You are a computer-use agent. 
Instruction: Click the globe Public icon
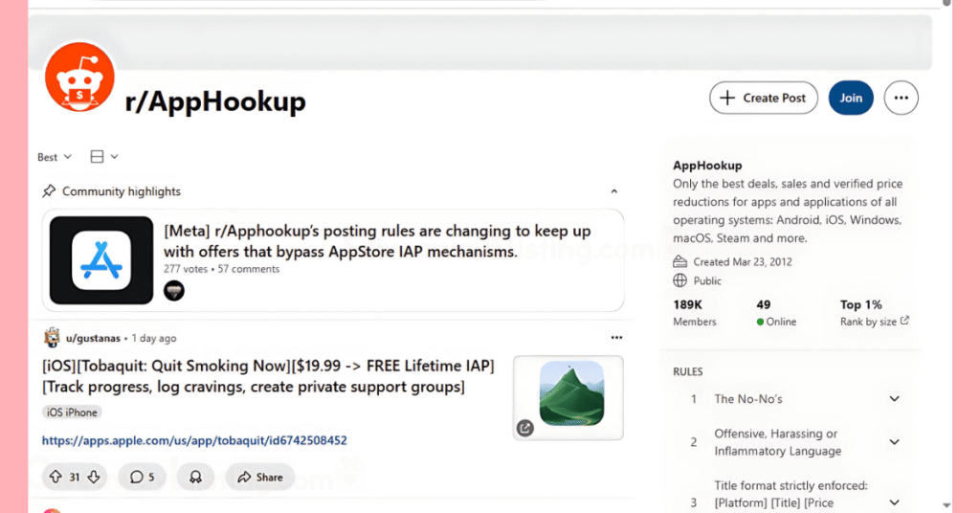[x=680, y=280]
